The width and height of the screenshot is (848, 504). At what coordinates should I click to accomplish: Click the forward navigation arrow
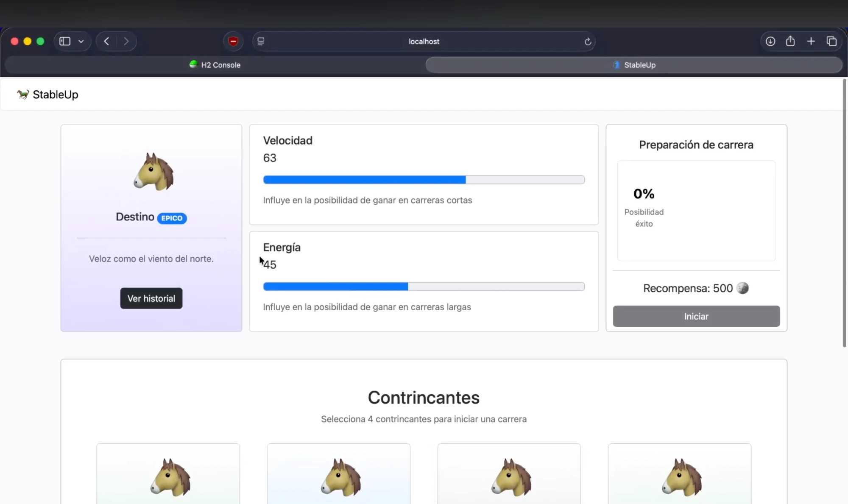pyautogui.click(x=126, y=41)
